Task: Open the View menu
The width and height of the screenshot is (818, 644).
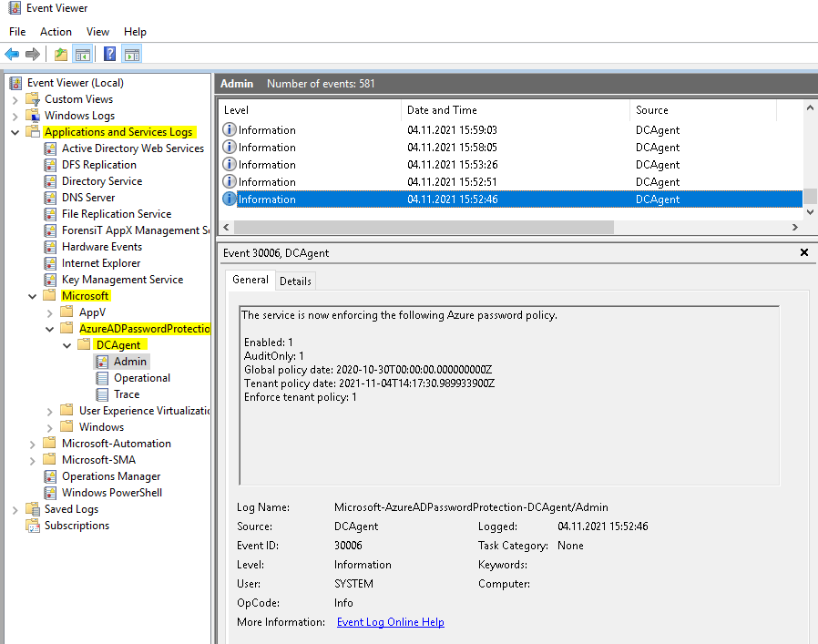Action: click(97, 32)
